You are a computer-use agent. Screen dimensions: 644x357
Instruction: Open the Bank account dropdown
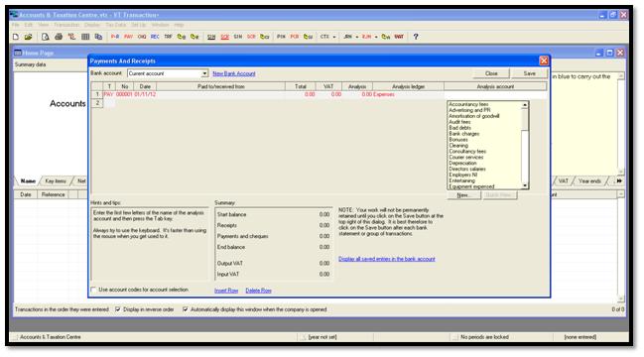[x=204, y=73]
